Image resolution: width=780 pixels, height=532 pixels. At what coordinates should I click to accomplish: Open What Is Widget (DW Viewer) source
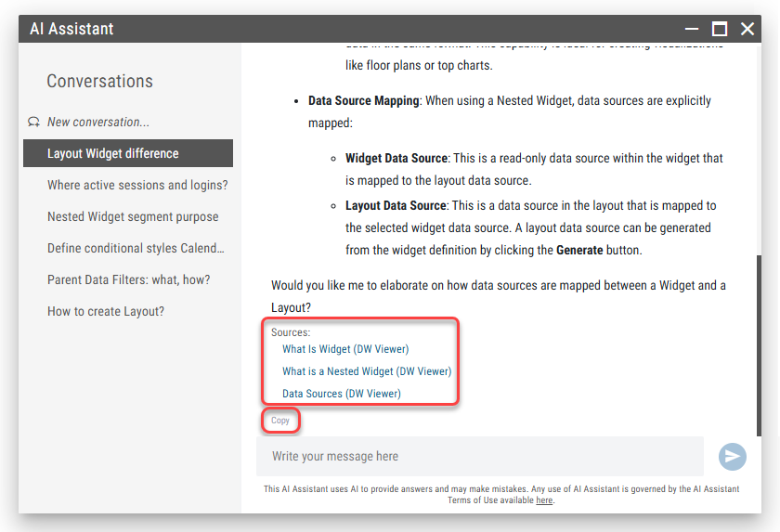coord(345,349)
